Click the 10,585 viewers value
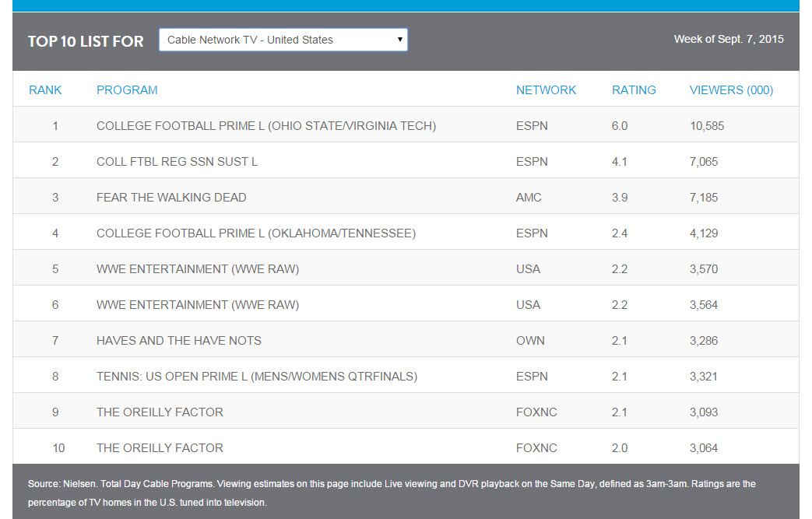The height and width of the screenshot is (519, 812). 707,126
